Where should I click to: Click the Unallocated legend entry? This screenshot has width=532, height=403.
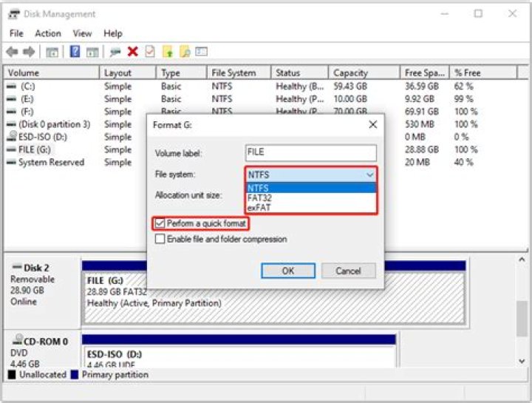pos(38,374)
